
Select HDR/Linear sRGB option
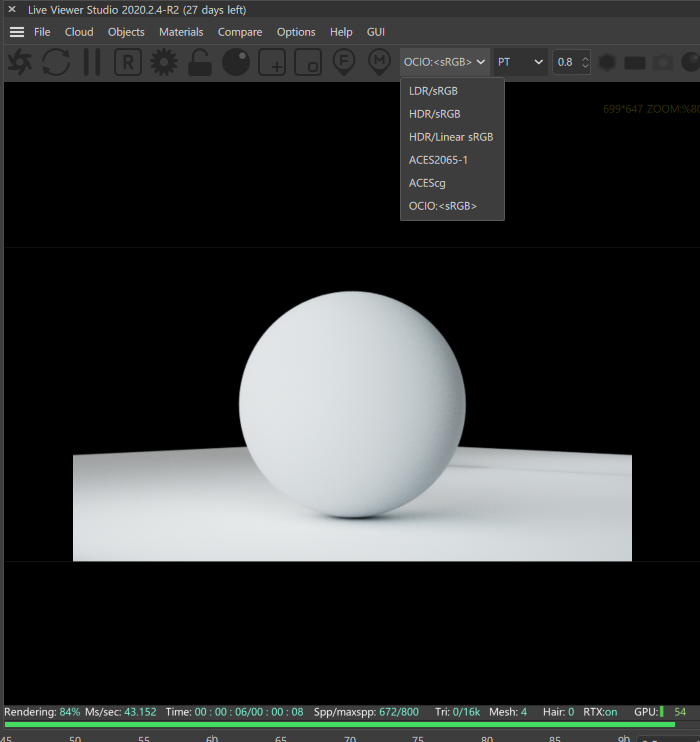click(452, 137)
